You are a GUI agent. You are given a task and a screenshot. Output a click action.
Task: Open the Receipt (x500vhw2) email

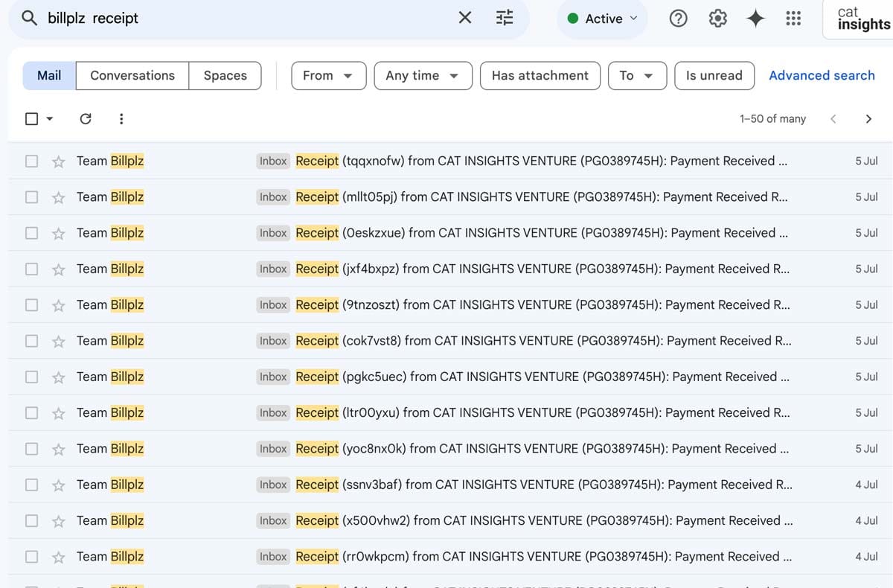[450, 520]
